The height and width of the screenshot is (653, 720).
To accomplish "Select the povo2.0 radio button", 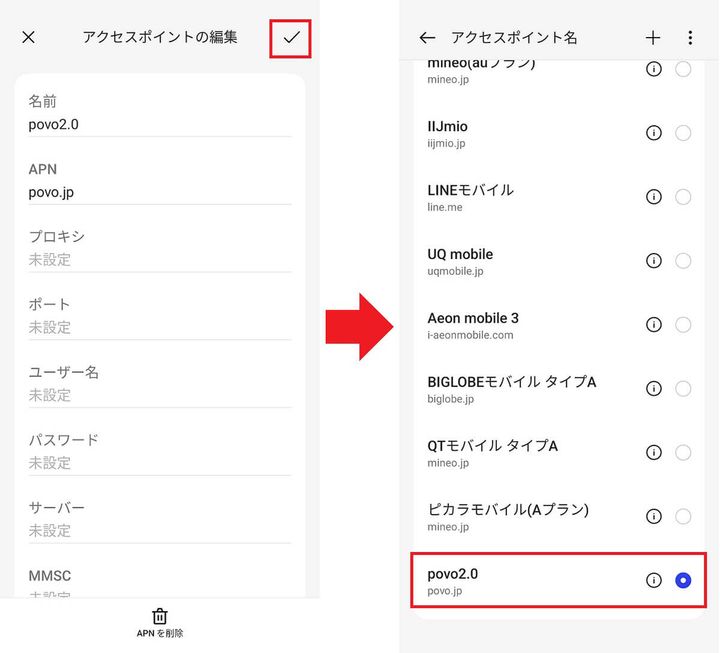I will tap(683, 580).
